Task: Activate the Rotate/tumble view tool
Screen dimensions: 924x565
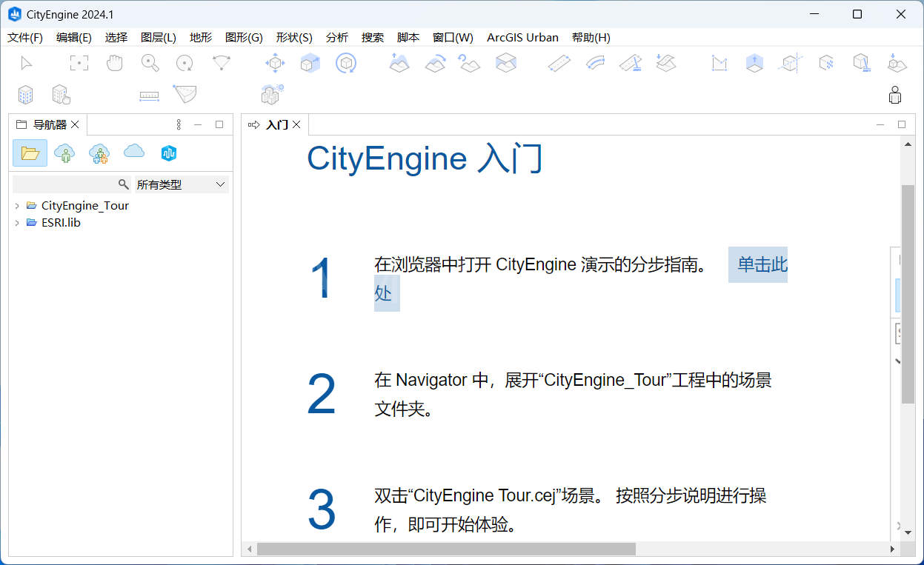Action: [185, 64]
